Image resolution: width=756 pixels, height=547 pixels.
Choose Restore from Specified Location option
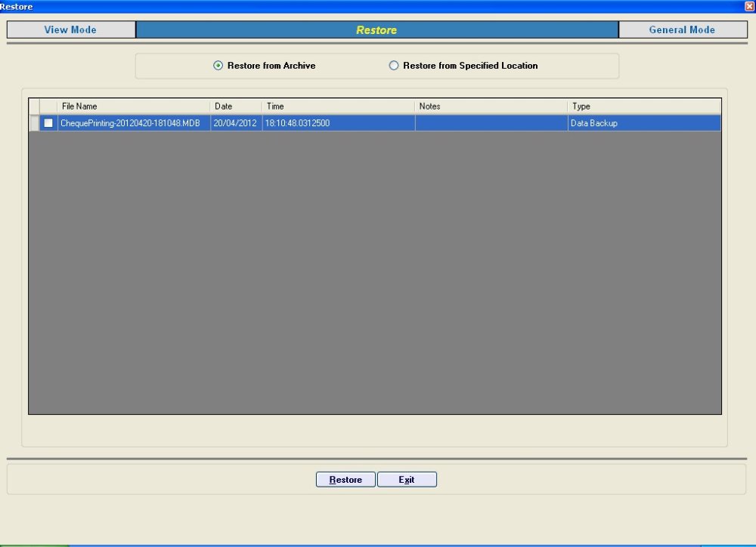(x=463, y=66)
